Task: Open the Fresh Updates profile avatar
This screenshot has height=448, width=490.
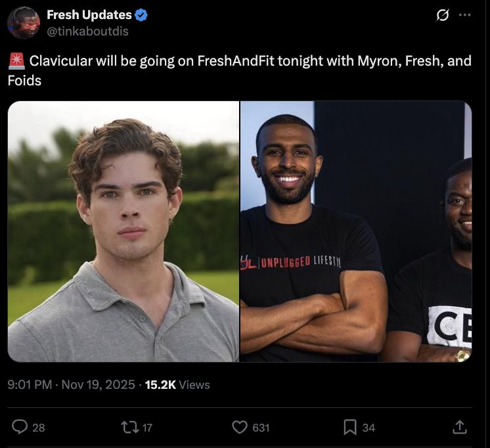Action: click(x=24, y=22)
